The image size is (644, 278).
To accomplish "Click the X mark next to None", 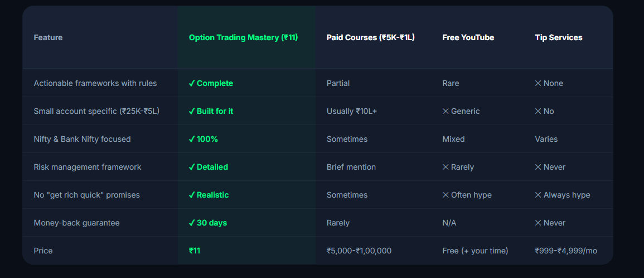I will 538,84.
